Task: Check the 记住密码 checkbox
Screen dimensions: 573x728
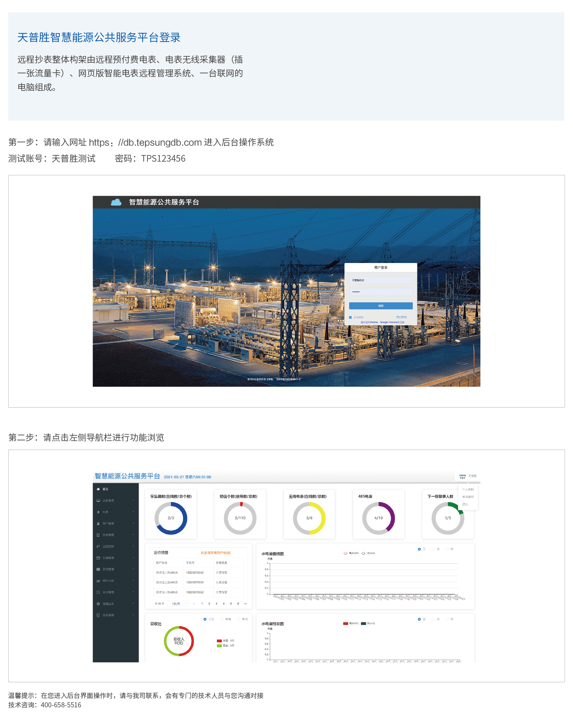Action: (350, 317)
